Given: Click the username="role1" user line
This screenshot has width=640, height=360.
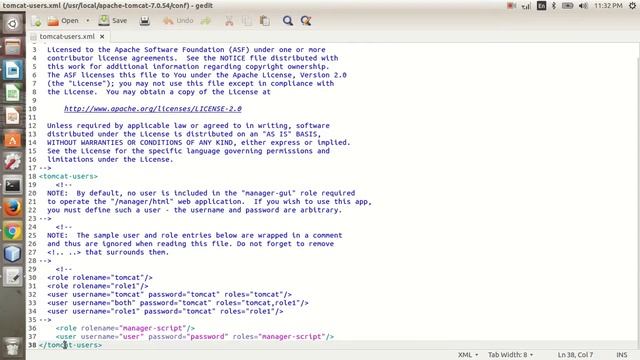Looking at the screenshot, I should click(x=165, y=311).
